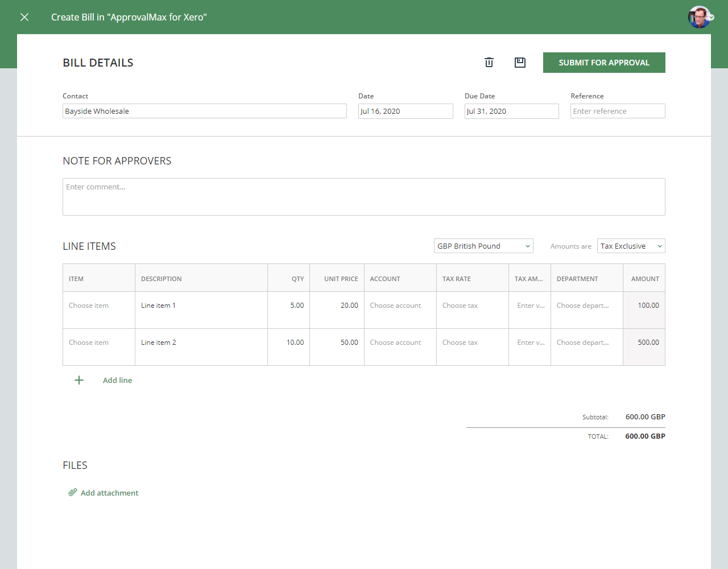Image resolution: width=728 pixels, height=569 pixels.
Task: Save the bill draft with the floppy disk icon
Action: point(520,63)
